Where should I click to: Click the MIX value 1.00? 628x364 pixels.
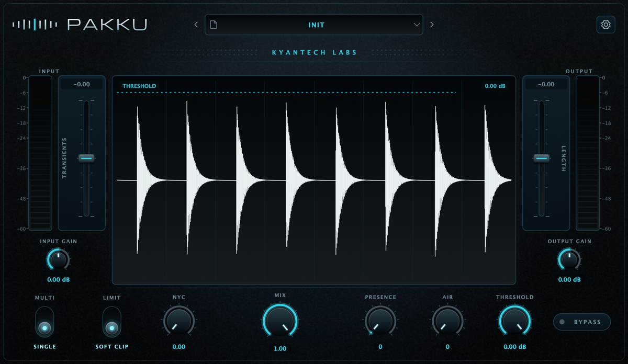pos(280,349)
